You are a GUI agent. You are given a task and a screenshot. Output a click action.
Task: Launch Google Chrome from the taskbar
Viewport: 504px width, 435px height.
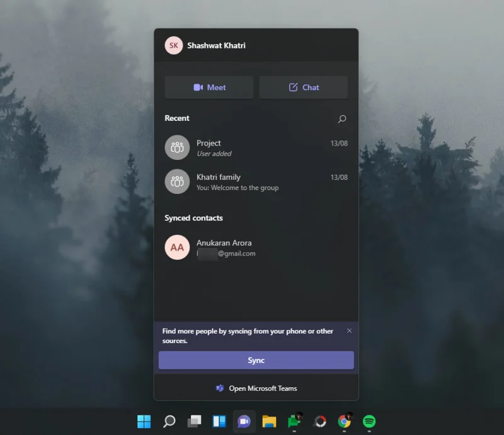[343, 421]
